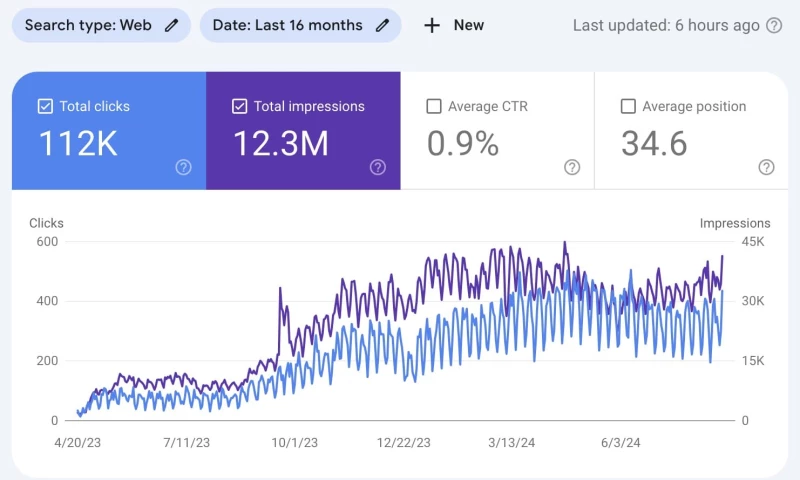This screenshot has height=480, width=800.
Task: Open the Date: Last 16 months filter
Action: click(x=287, y=26)
